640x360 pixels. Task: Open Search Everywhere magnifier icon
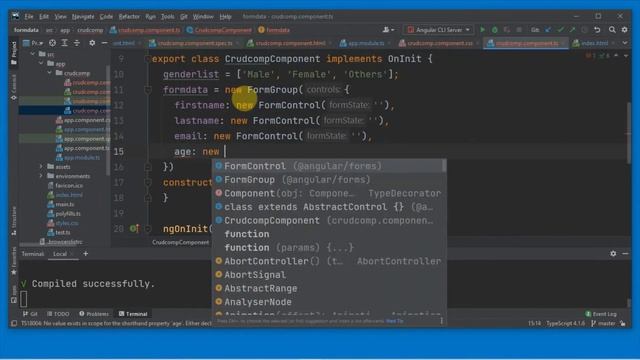pyautogui.click(x=612, y=30)
